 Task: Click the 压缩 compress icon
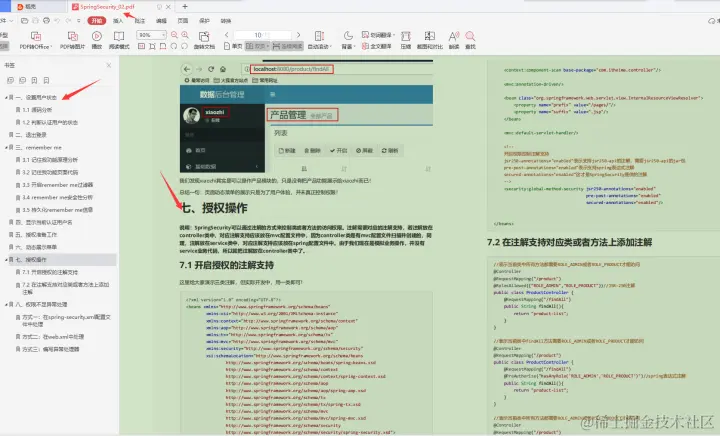[406, 36]
